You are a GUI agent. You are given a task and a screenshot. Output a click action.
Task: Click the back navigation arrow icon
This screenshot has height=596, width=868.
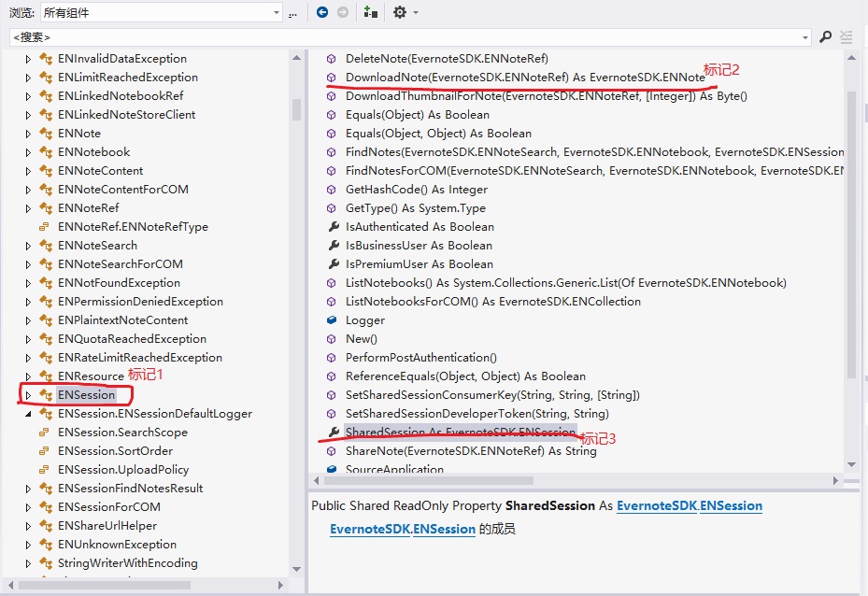tap(322, 12)
